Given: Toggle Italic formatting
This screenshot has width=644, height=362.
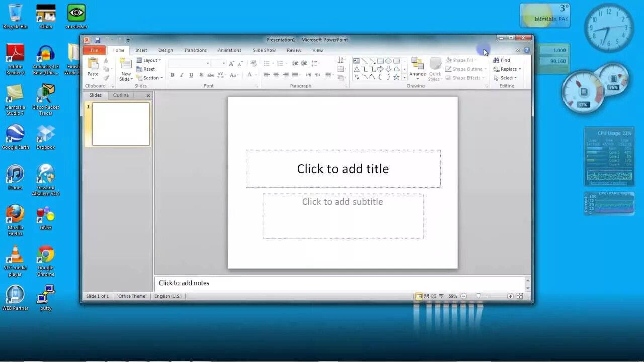Looking at the screenshot, I should pos(182,75).
